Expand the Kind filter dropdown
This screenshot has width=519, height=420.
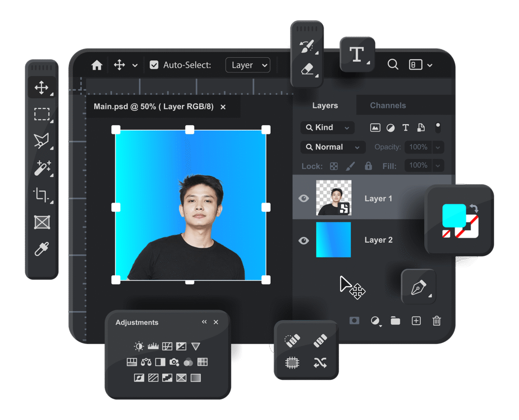tap(327, 128)
